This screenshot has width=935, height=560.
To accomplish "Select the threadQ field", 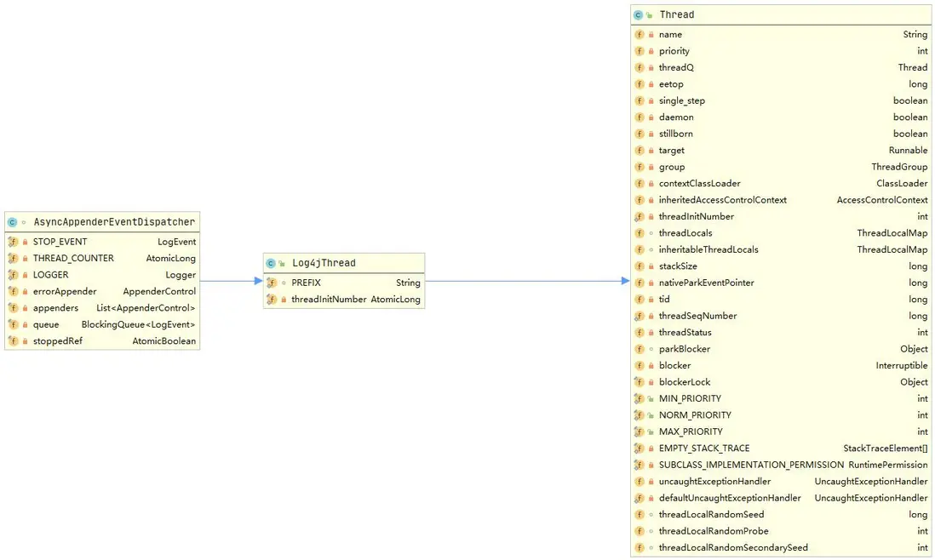I will point(781,68).
